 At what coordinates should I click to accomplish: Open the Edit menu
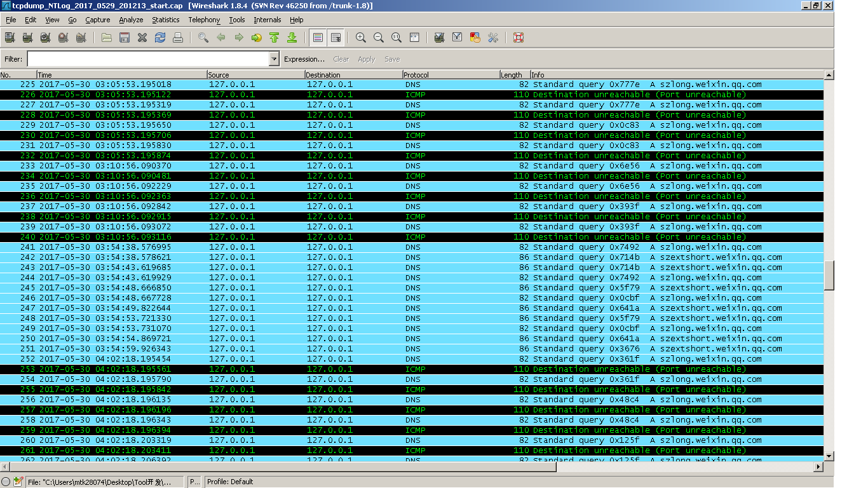point(31,20)
